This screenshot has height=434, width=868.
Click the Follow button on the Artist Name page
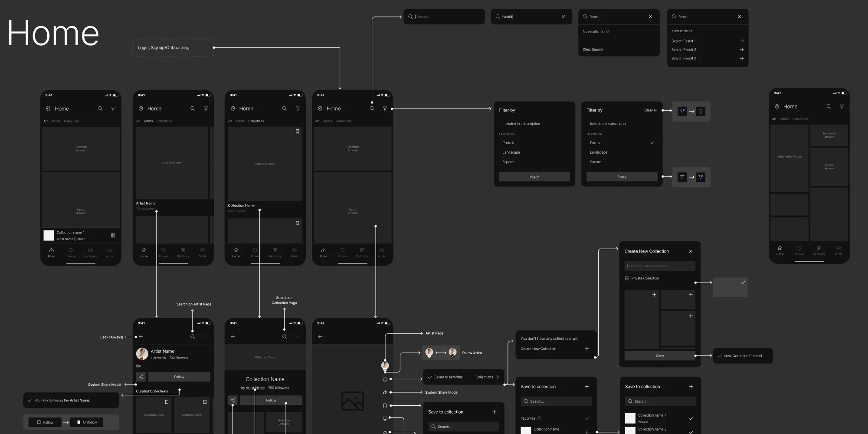pos(179,377)
